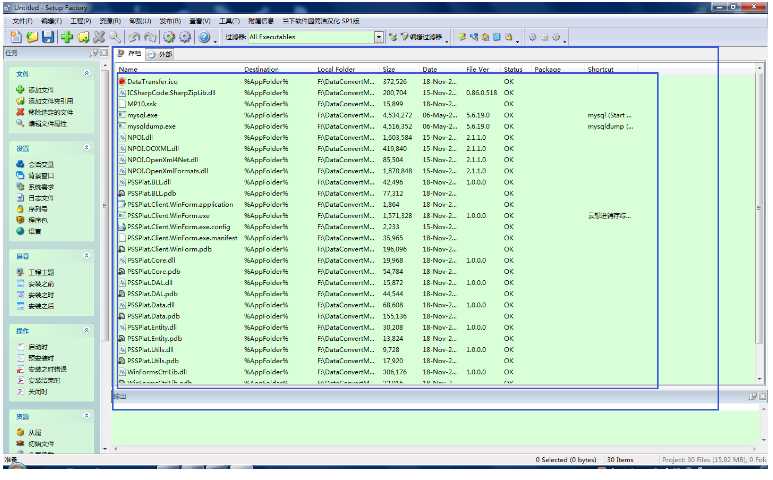Click the New project toolbar icon
773x480 pixels.
[16, 37]
